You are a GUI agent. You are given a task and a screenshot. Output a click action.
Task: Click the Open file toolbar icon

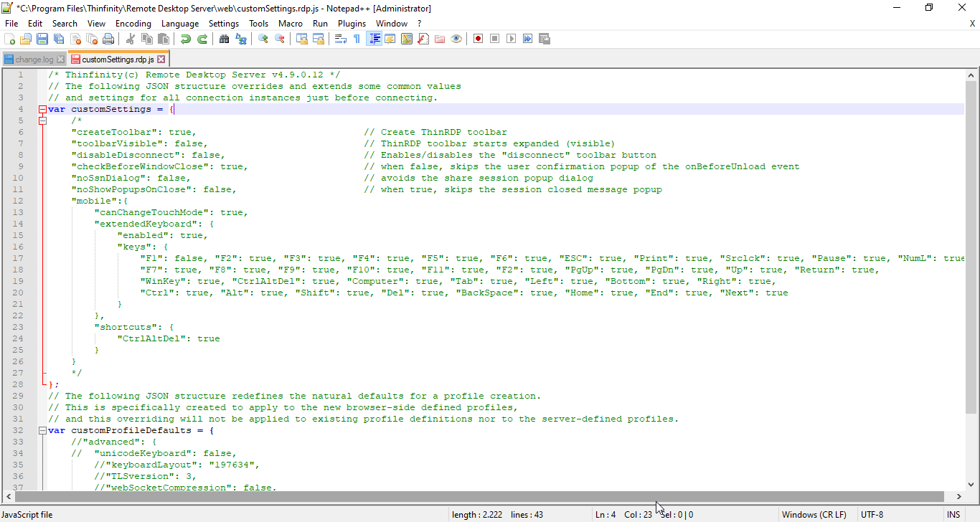26,39
